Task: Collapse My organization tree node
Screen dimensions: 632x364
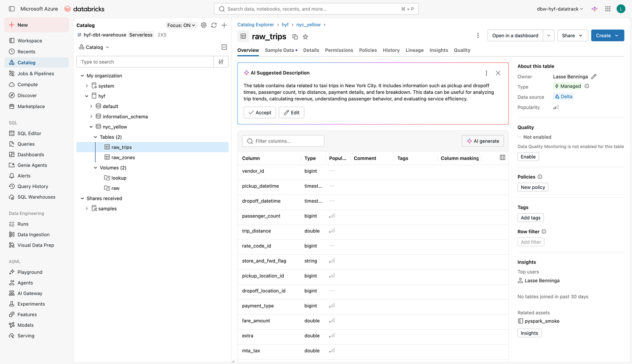Action: (82, 76)
